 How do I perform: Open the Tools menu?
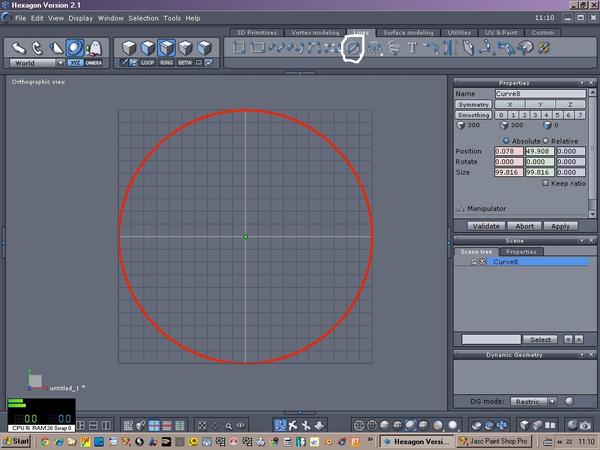[172, 18]
